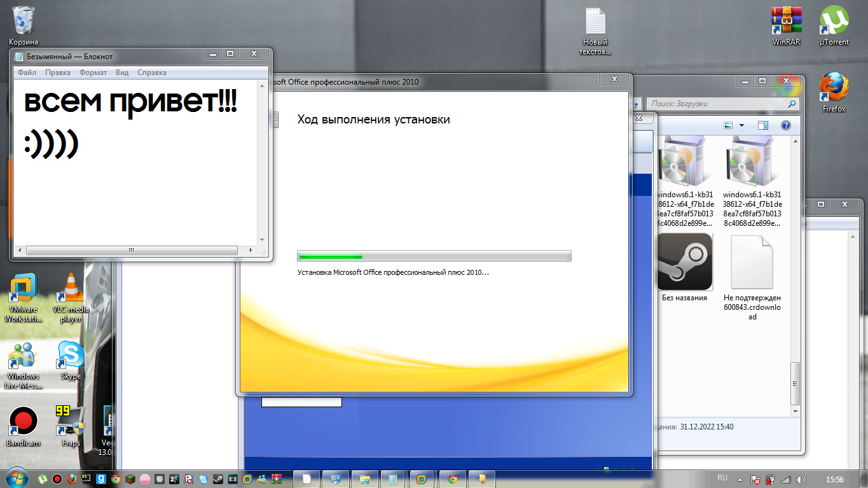
Task: Select the 'Ход выполнения установки' heading
Action: (x=373, y=119)
